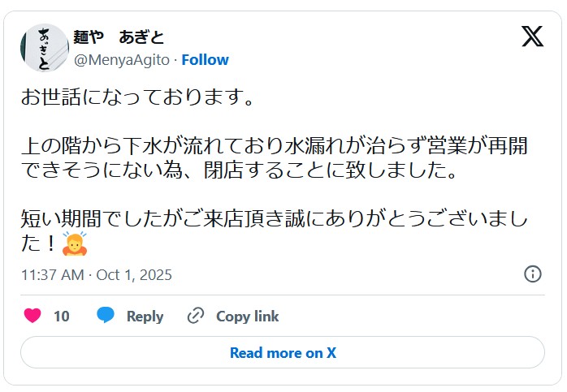Click the line starting with 上の階から
This screenshot has width=567, height=392.
click(x=274, y=149)
